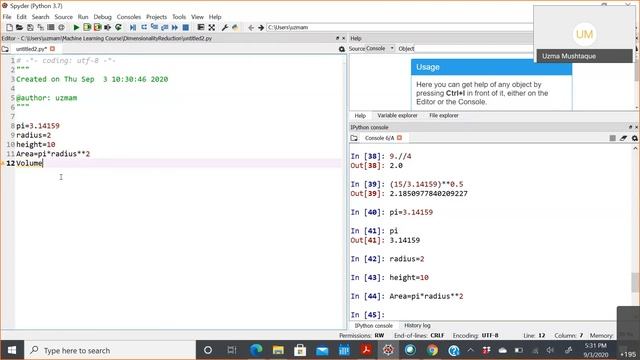Select the Console 6/A tab
Viewport: 640px width, 360px height.
point(380,138)
